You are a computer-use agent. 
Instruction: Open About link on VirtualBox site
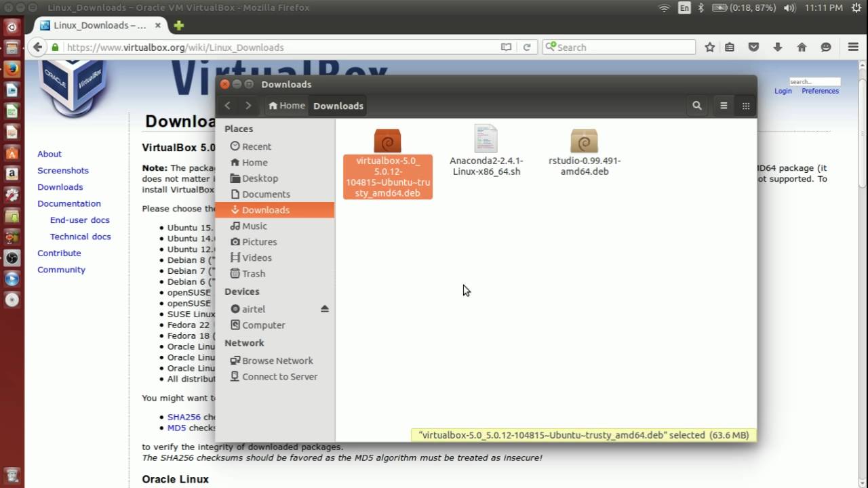(50, 154)
